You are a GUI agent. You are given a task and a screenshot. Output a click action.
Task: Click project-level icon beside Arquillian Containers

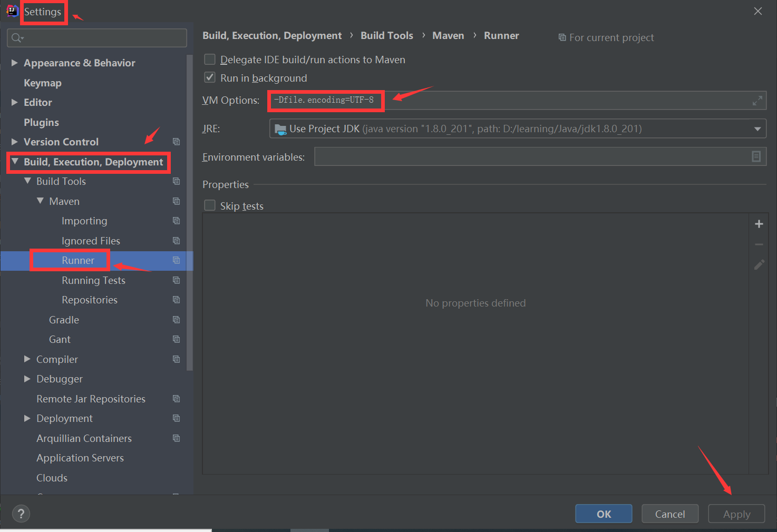pyautogui.click(x=176, y=438)
